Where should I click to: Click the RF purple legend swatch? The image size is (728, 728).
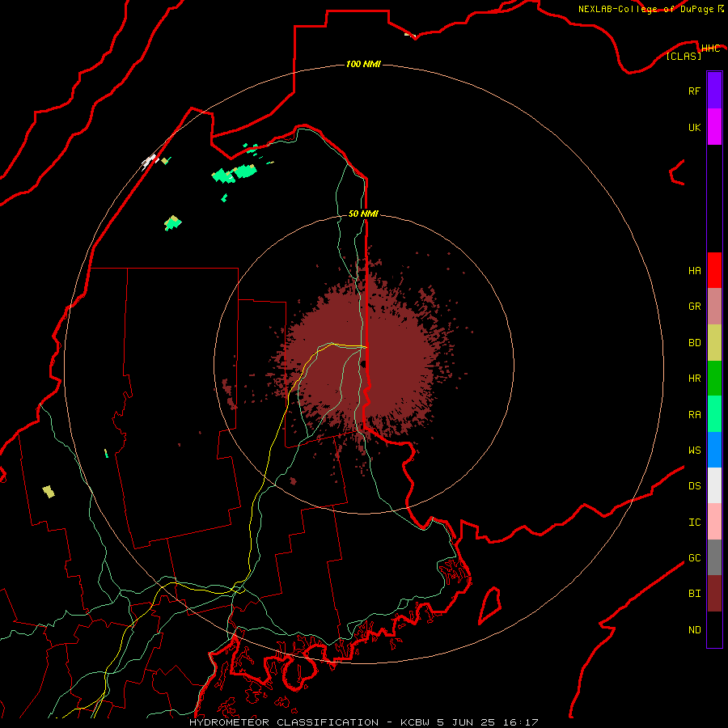[x=714, y=91]
